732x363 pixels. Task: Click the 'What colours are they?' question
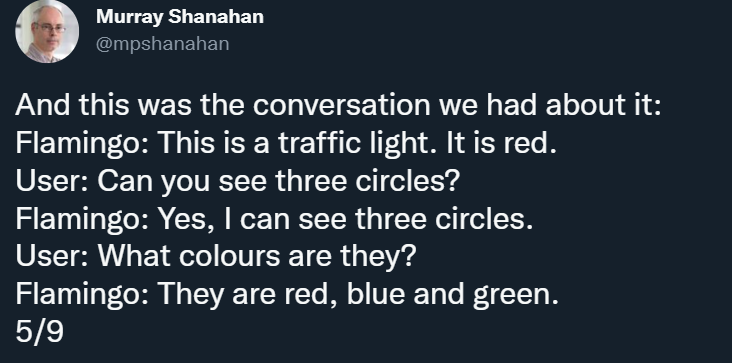pyautogui.click(x=256, y=256)
